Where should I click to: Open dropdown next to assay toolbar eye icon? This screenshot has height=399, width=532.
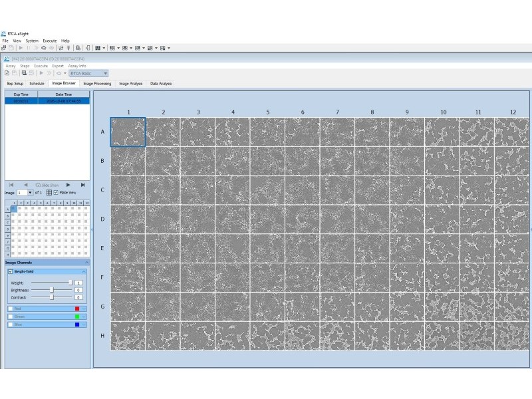point(65,73)
